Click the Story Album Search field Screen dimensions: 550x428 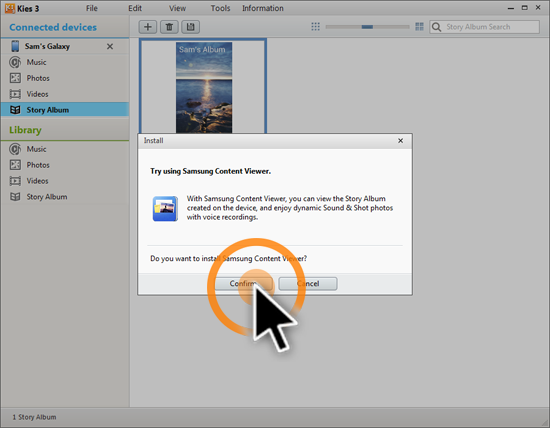(484, 27)
